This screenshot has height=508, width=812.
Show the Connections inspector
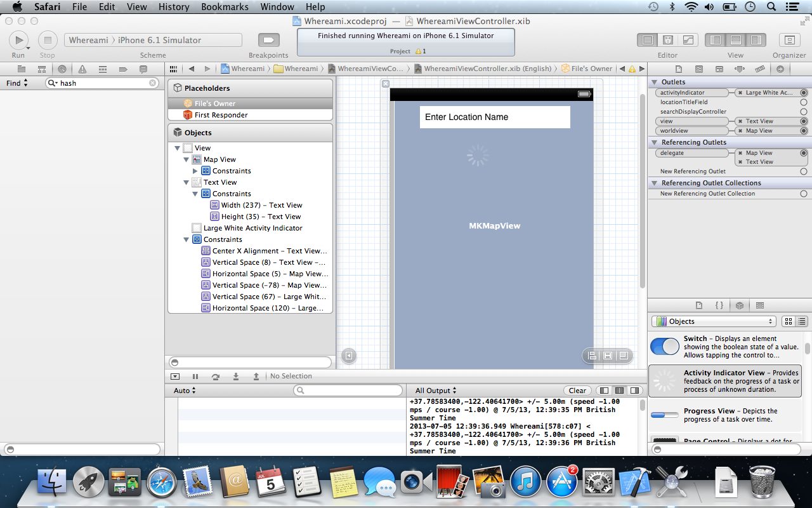click(x=780, y=69)
